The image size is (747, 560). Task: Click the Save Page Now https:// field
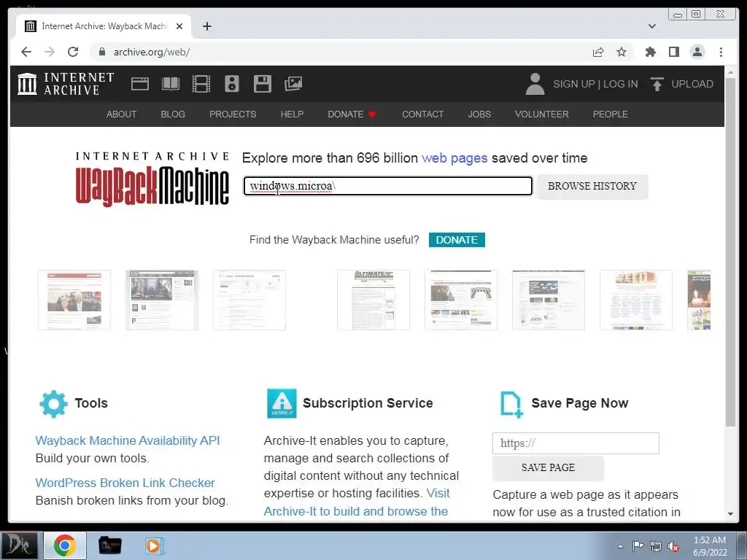576,443
